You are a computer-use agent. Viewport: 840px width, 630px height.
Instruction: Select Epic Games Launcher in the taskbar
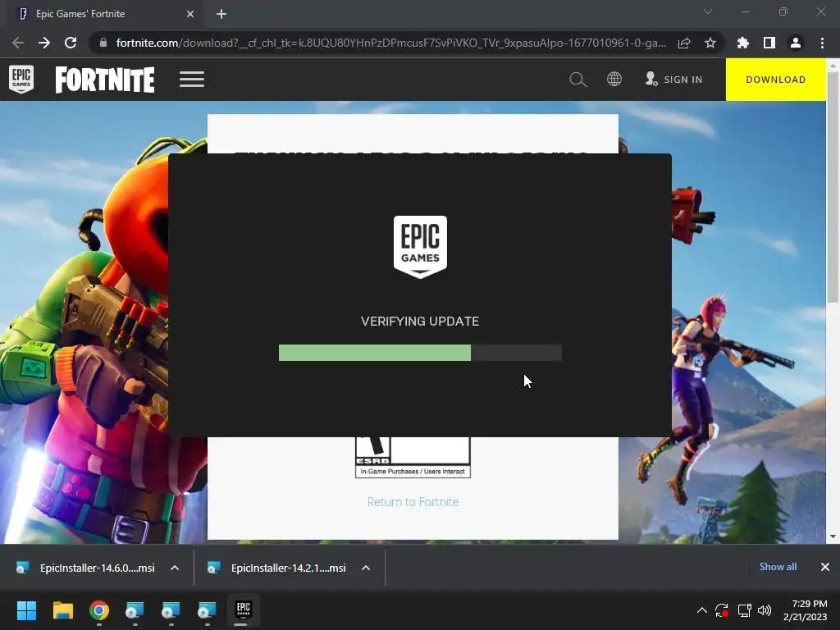coord(243,609)
